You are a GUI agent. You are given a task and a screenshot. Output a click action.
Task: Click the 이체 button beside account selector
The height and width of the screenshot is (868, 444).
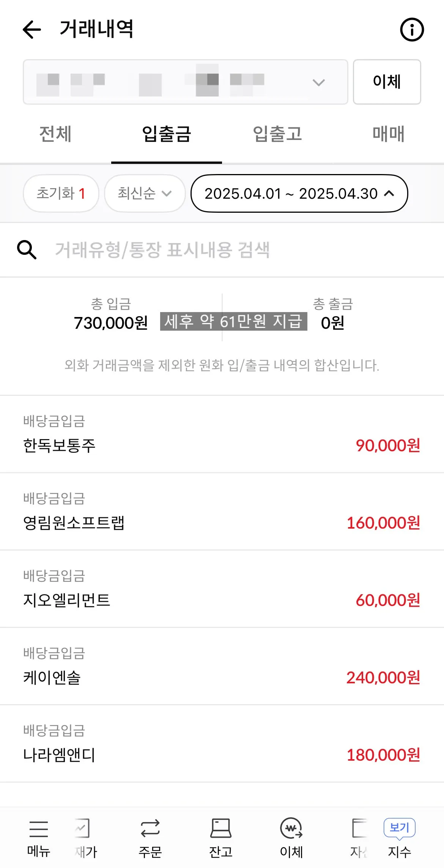point(387,82)
